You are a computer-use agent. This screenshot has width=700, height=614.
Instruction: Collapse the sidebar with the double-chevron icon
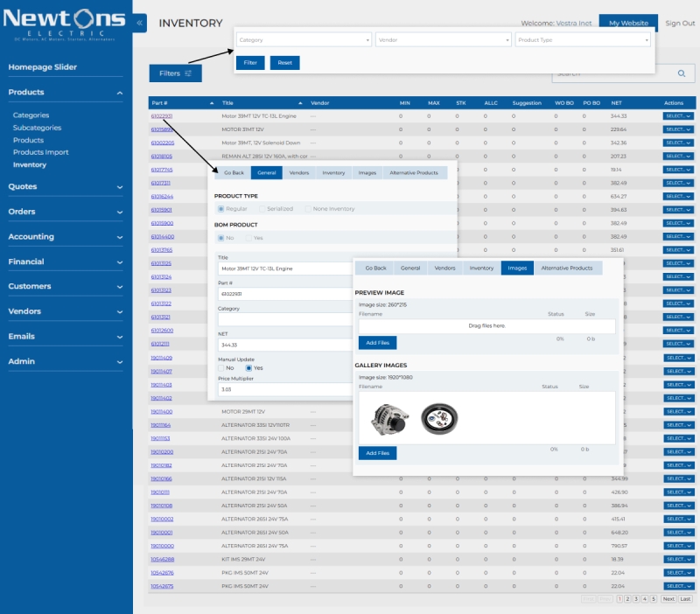point(141,24)
